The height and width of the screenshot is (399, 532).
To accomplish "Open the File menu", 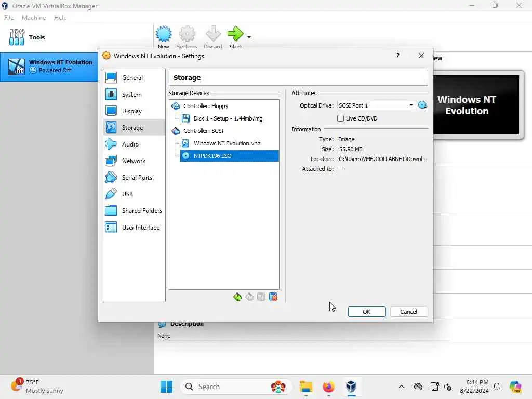I will [x=9, y=18].
